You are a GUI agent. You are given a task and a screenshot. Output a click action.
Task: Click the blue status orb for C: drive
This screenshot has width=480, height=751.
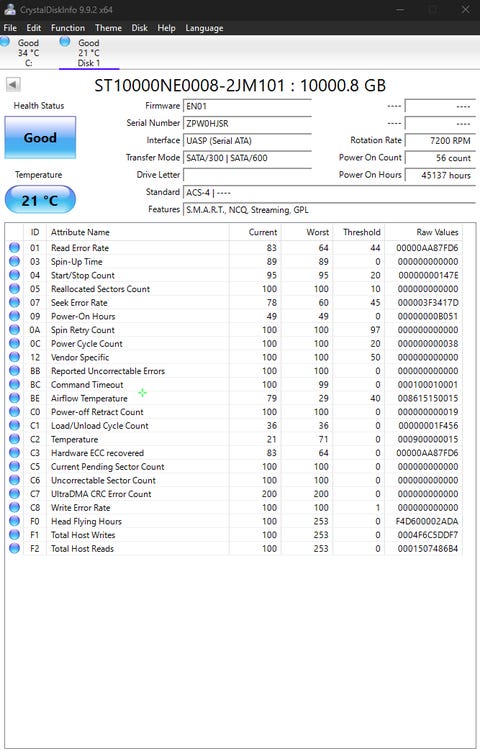pyautogui.click(x=5, y=42)
